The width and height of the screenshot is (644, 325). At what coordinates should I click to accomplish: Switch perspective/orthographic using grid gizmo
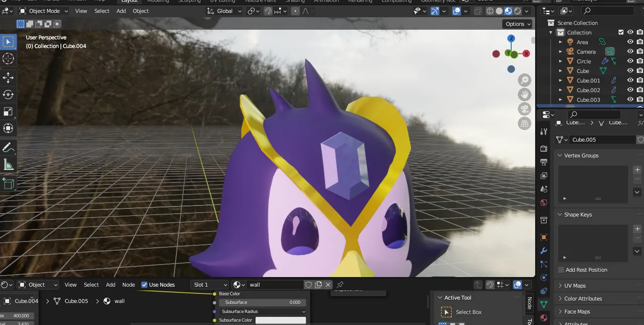pyautogui.click(x=525, y=123)
